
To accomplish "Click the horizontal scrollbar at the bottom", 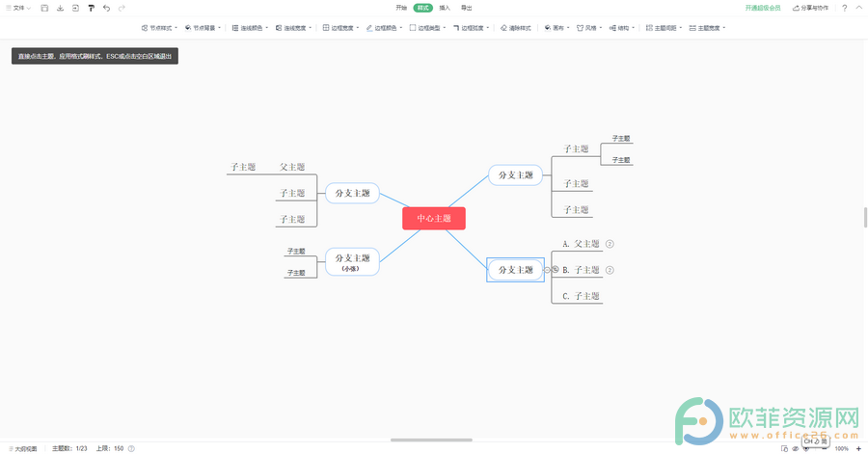I will 431,441.
